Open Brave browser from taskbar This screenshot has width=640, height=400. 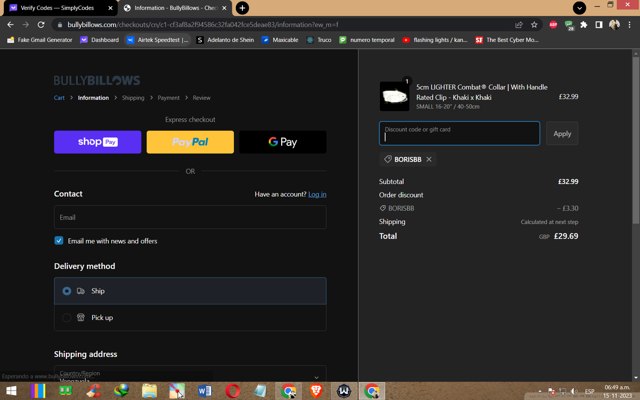[x=316, y=391]
